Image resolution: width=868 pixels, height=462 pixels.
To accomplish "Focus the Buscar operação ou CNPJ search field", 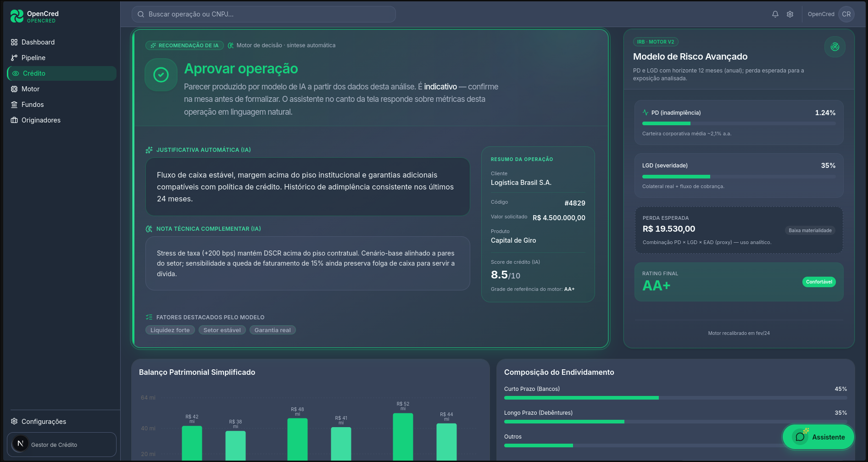I will [x=263, y=14].
